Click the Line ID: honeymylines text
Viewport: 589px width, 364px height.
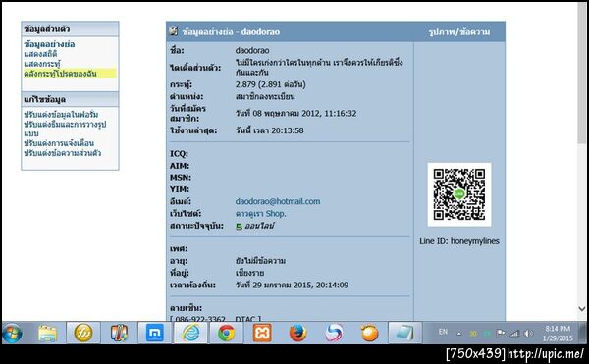tap(459, 241)
